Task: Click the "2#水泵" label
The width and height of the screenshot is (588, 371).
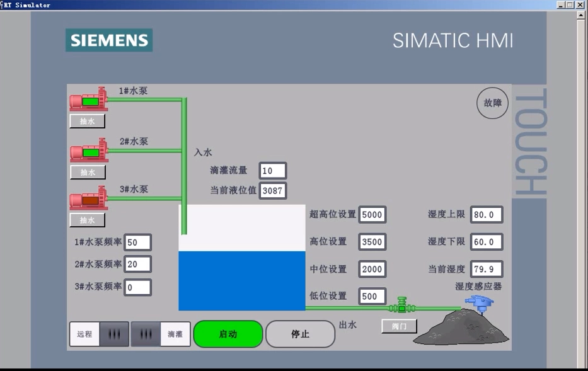Action: click(134, 141)
